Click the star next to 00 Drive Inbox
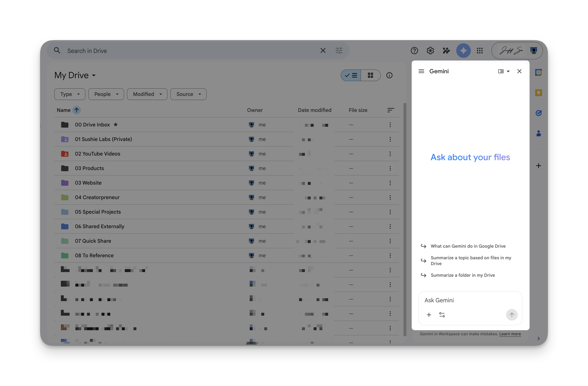The image size is (588, 386). coord(116,125)
